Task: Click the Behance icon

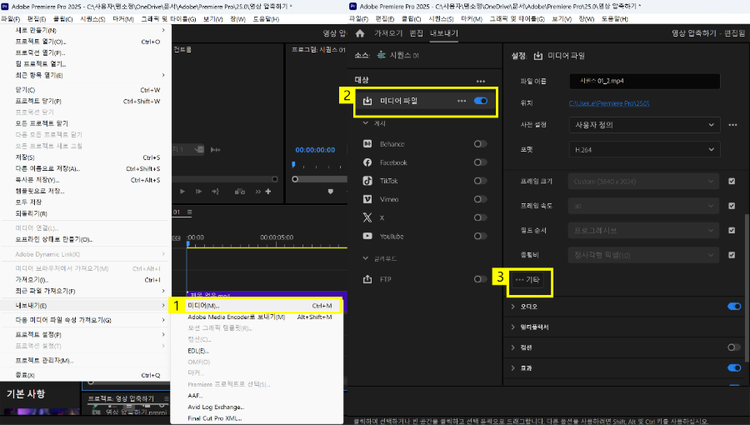Action: click(367, 144)
